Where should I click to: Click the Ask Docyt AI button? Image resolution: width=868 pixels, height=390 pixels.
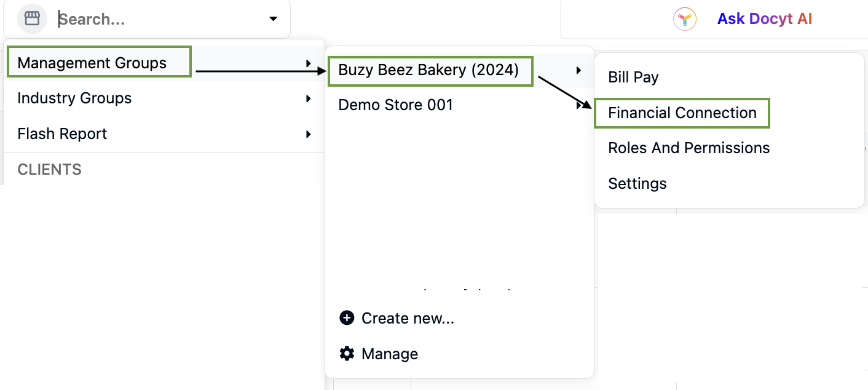point(764,19)
